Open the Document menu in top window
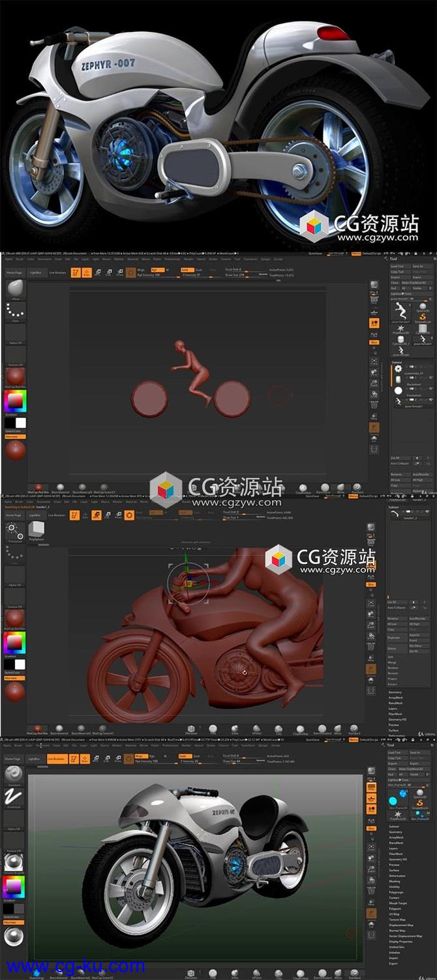Screen dimensions: 437x980 click(x=44, y=259)
